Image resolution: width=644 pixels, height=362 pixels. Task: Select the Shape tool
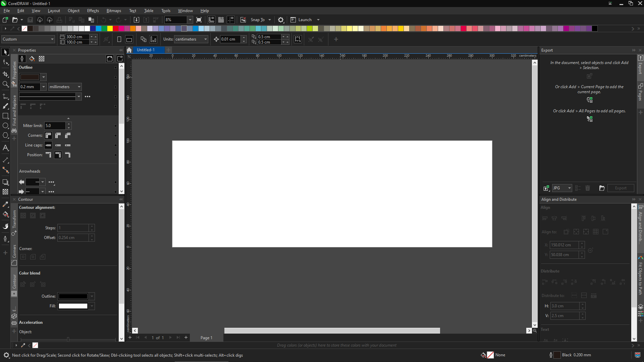pos(5,62)
